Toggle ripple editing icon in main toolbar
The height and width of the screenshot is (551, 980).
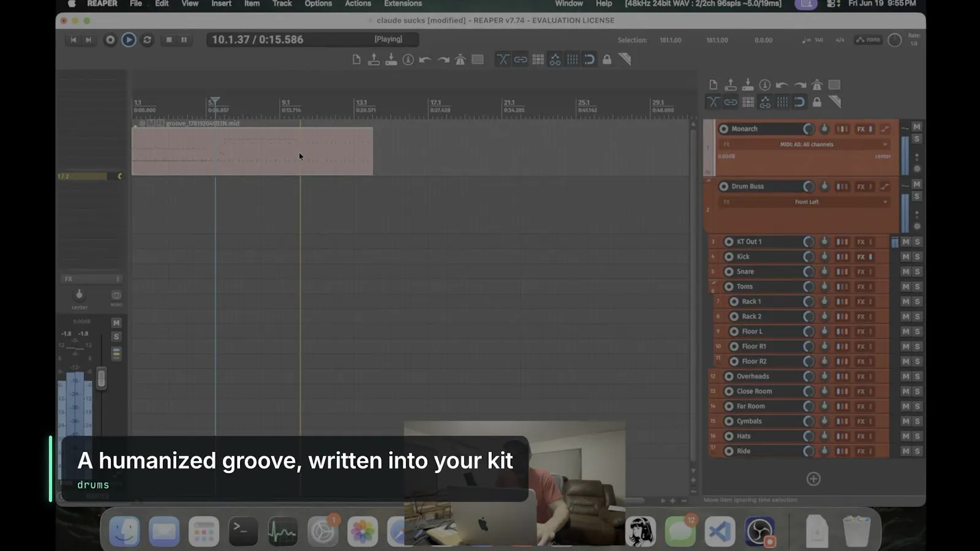538,59
